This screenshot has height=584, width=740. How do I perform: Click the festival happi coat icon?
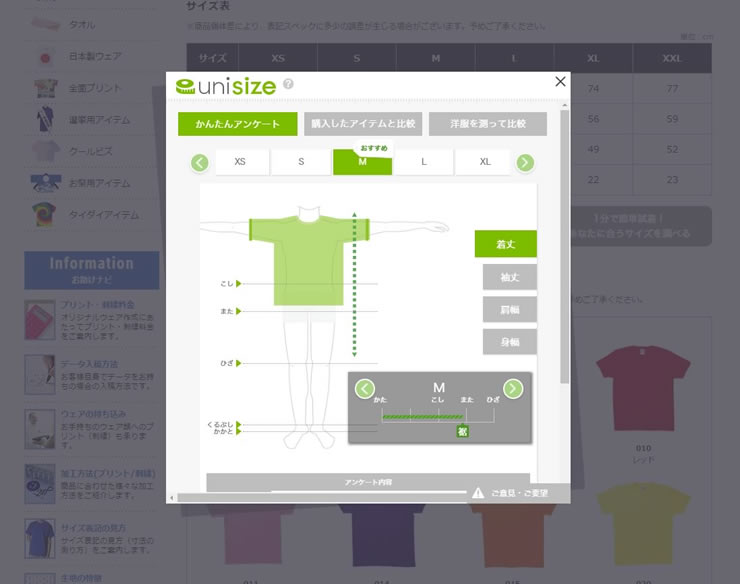coord(44,183)
